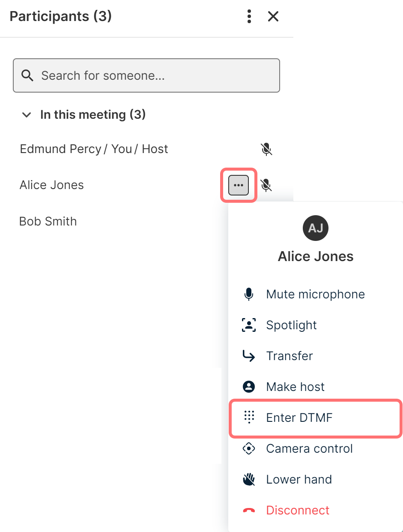Screen dimensions: 403x532
Task: Click the AJ avatar circle
Action: 316,228
